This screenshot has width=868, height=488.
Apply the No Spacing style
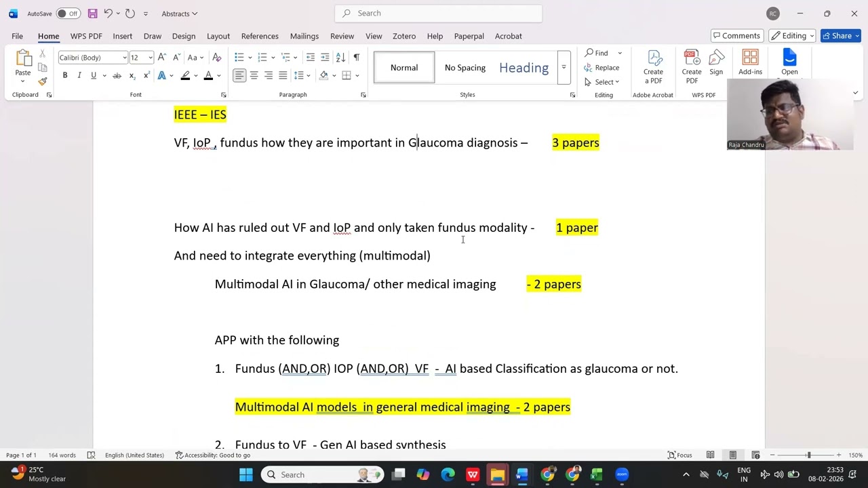465,68
